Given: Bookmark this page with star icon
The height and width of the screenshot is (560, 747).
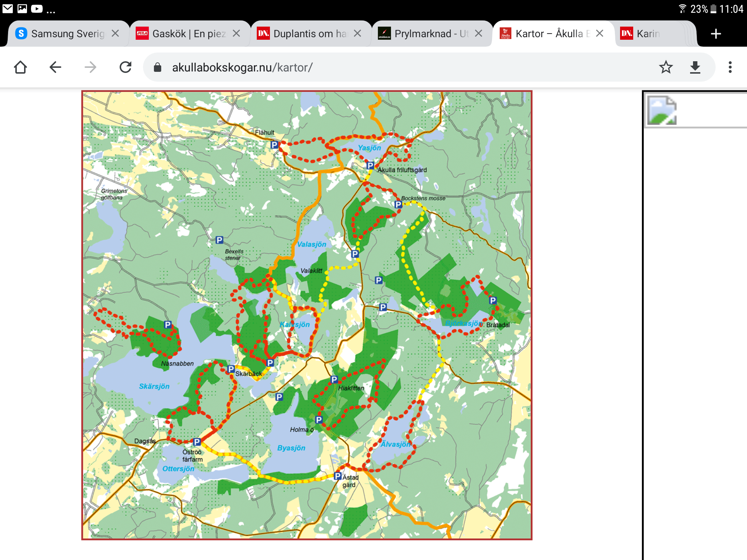Looking at the screenshot, I should coord(666,67).
